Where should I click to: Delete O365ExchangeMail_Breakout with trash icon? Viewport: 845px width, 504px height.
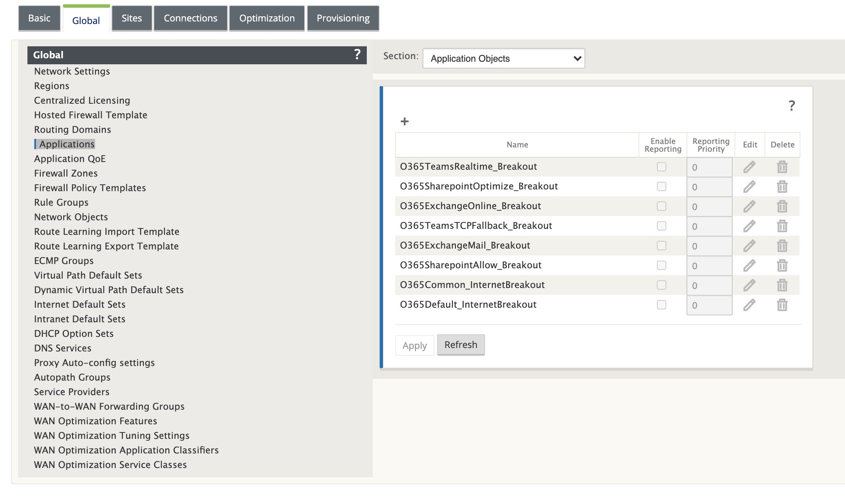pos(782,246)
